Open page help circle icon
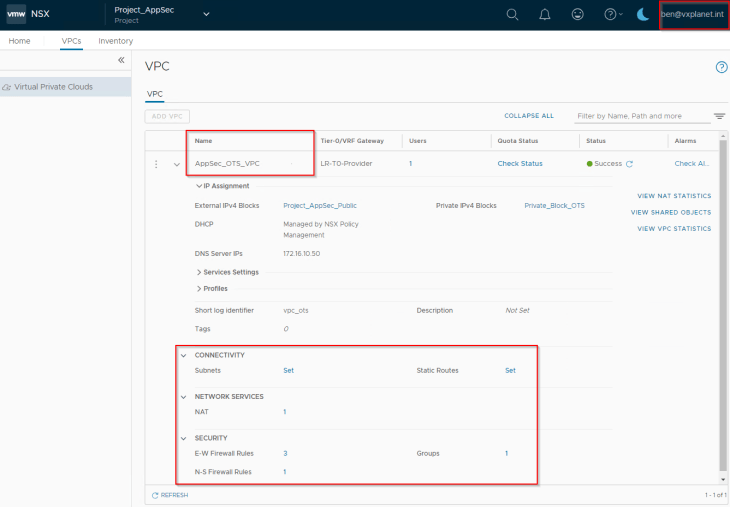Screen dimensions: 730x507 (721, 67)
